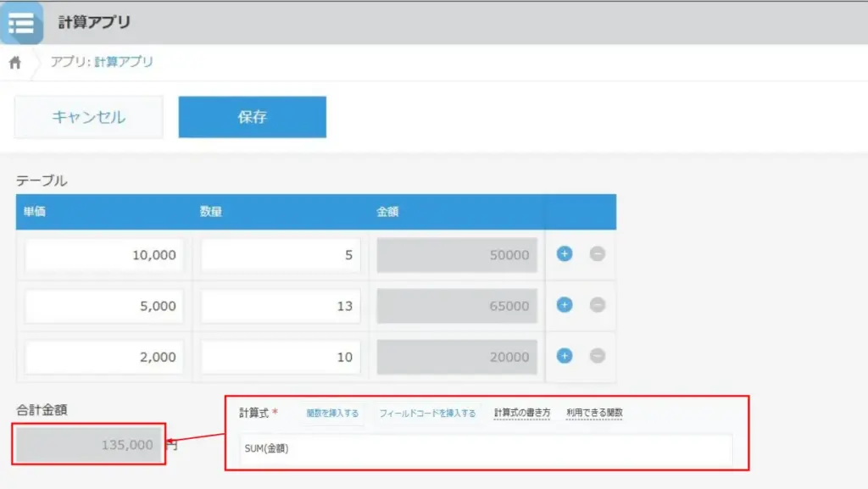The image size is (868, 489).
Task: Open the 利用できる関数 reference link
Action: [x=596, y=413]
